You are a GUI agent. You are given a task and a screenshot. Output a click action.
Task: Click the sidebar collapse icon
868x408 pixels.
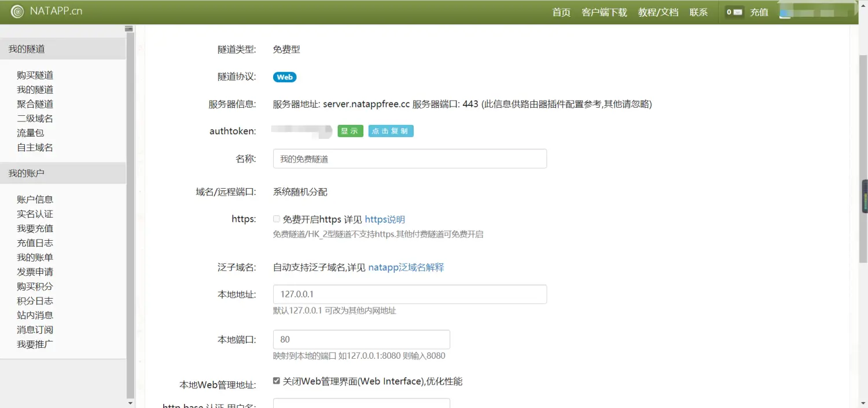[x=129, y=29]
